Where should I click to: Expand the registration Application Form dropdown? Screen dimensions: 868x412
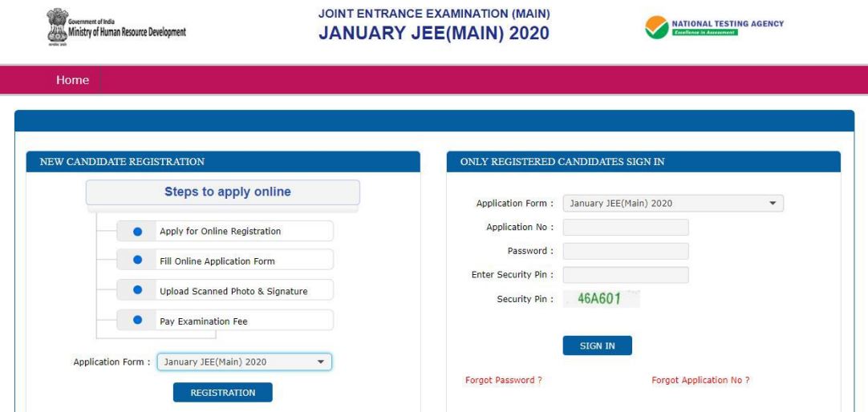click(244, 362)
